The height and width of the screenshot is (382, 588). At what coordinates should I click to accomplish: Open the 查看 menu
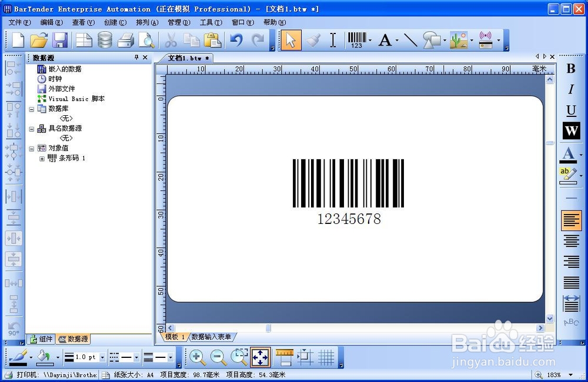(x=83, y=22)
